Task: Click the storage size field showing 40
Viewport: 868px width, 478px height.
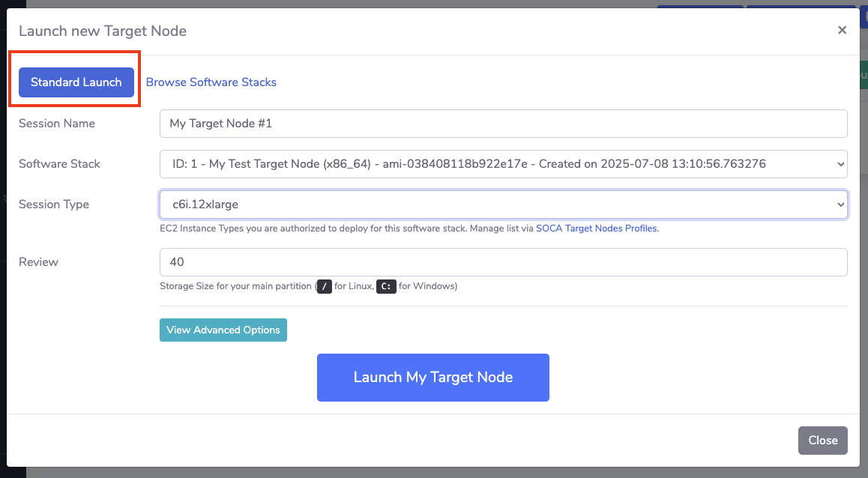Action: point(503,262)
